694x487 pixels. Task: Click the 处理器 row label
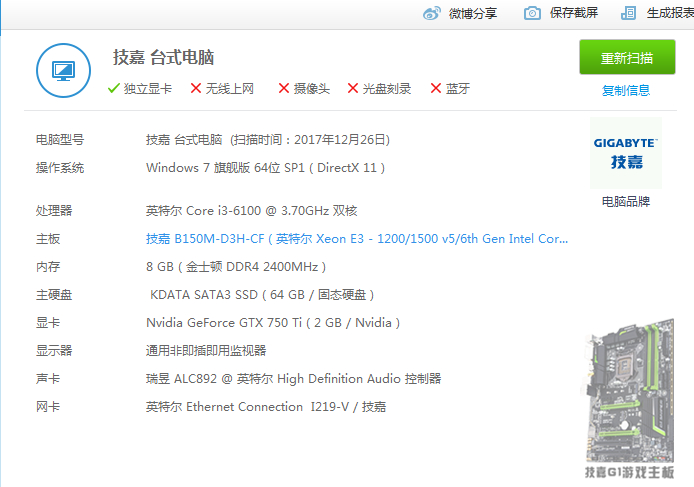(54, 211)
